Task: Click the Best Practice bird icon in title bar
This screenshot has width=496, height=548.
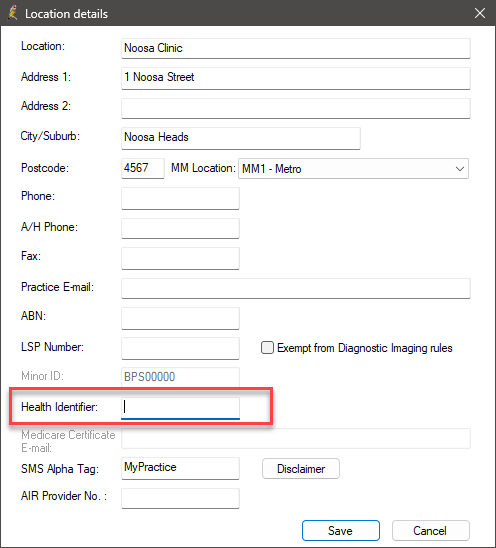Action: pyautogui.click(x=13, y=13)
